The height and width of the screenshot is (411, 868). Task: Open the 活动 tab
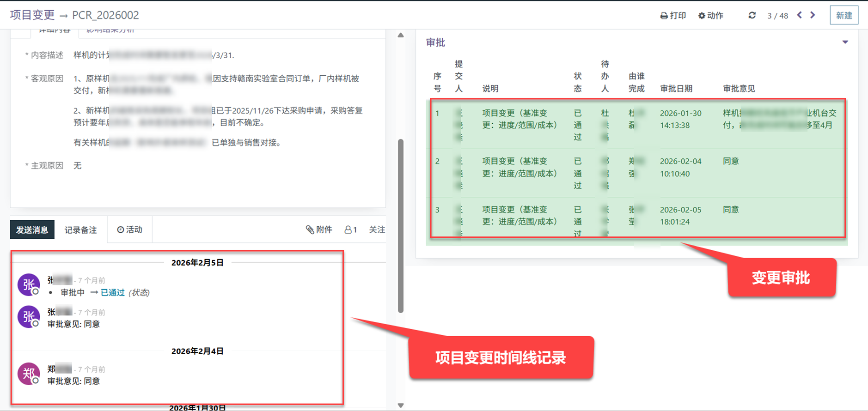pos(130,230)
